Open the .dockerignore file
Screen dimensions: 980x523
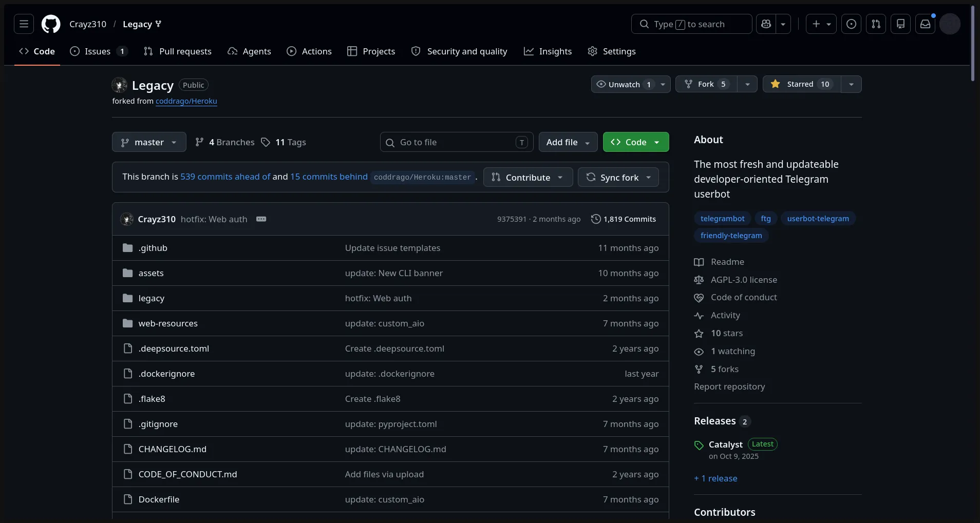[166, 374]
